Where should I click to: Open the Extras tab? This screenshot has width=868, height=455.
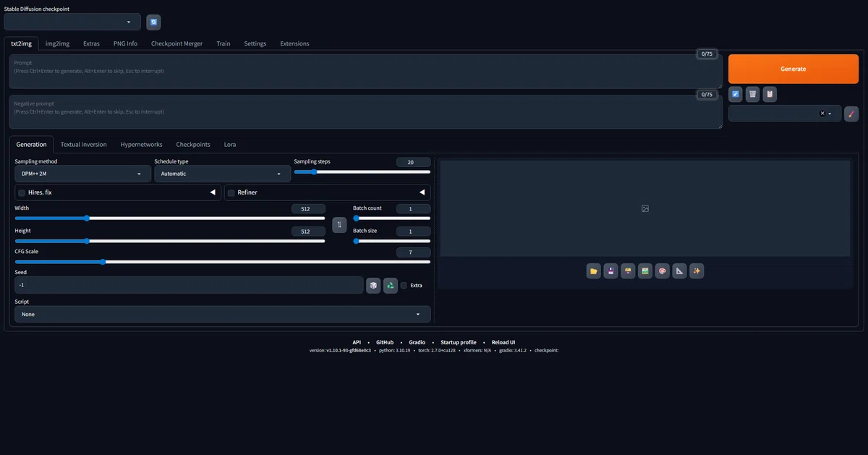91,43
